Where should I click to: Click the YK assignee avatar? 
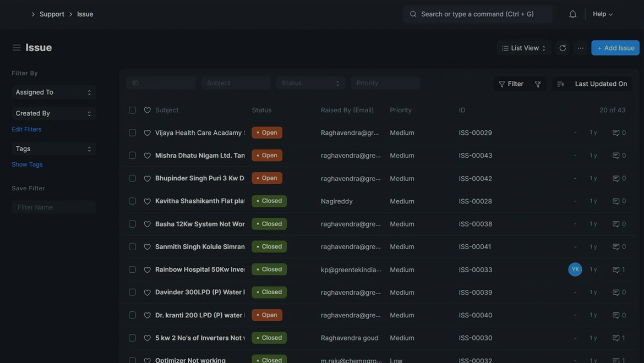click(x=575, y=269)
